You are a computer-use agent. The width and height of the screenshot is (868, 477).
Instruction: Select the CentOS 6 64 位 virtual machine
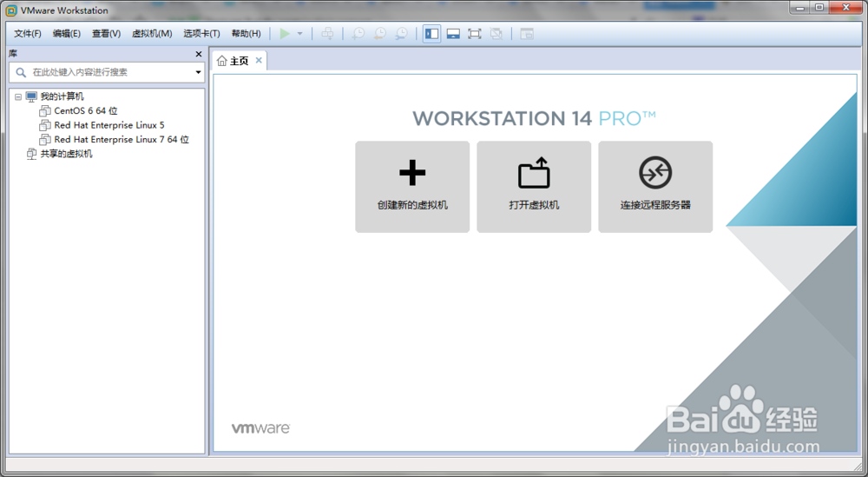coord(86,111)
